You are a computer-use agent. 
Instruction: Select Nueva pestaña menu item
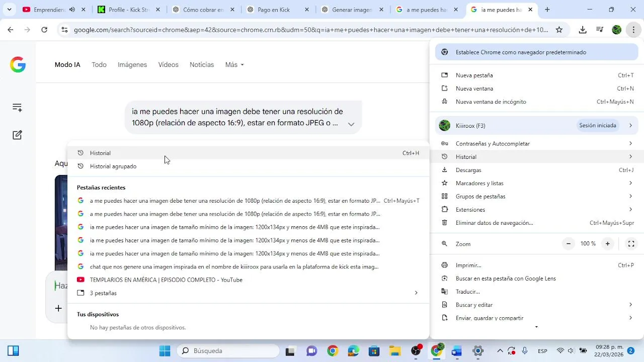[x=537, y=75]
